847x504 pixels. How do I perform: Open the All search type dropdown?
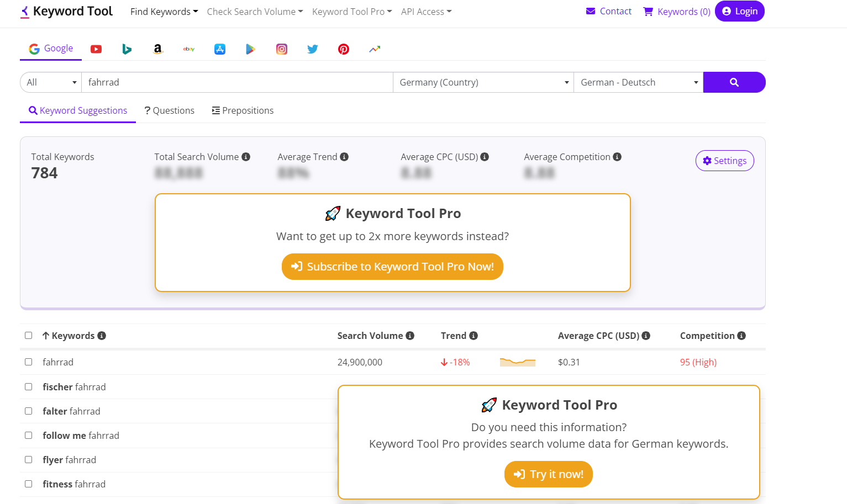51,82
